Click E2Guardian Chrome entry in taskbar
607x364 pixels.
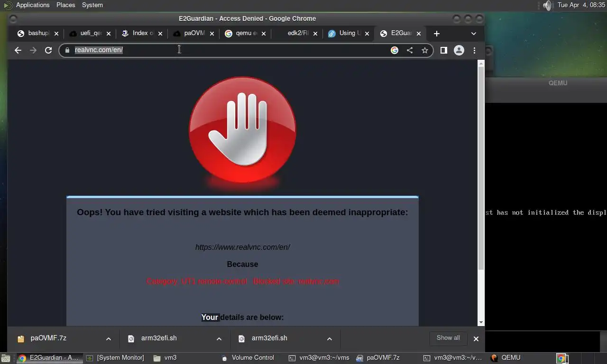tap(49, 358)
